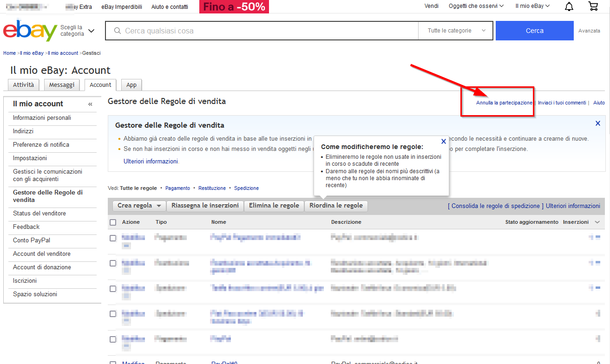Open the shopping cart icon
The width and height of the screenshot is (610, 364).
coord(593,6)
